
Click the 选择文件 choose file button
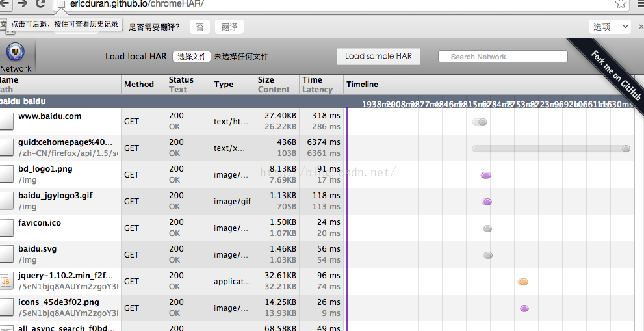click(192, 57)
